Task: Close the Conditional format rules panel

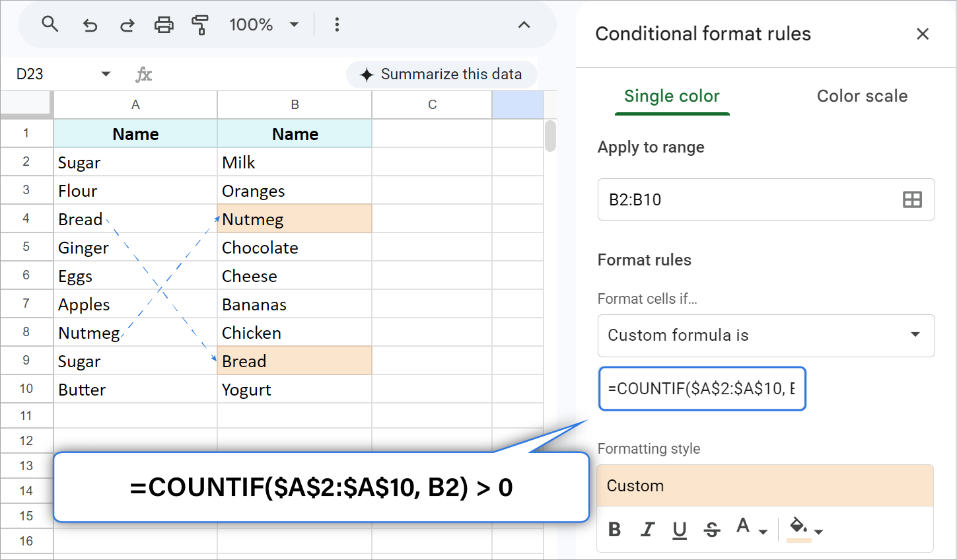Action: [x=923, y=34]
